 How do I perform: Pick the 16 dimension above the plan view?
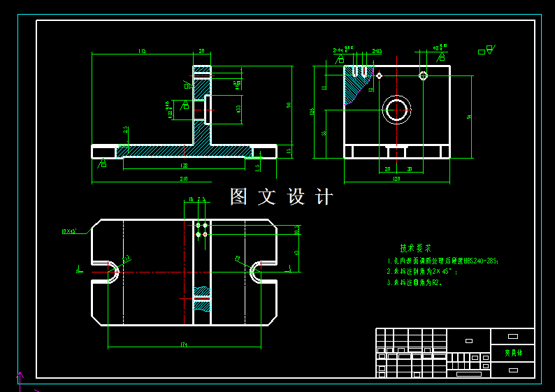point(191,200)
